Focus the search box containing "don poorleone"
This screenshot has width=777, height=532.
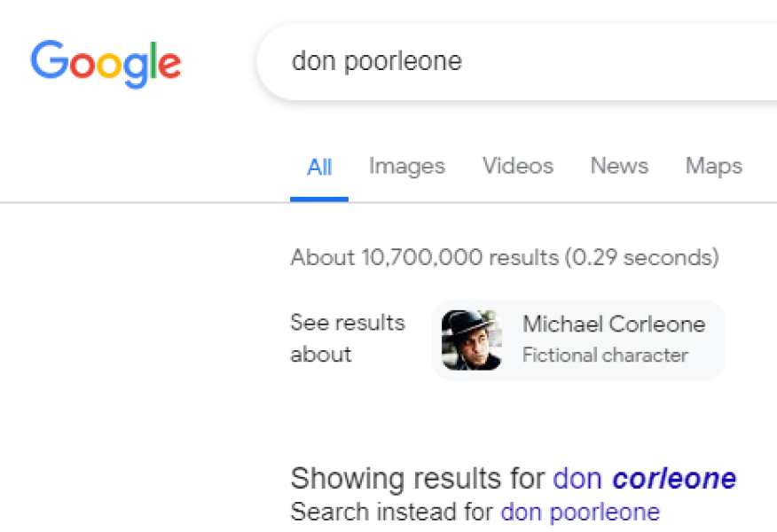point(514,61)
